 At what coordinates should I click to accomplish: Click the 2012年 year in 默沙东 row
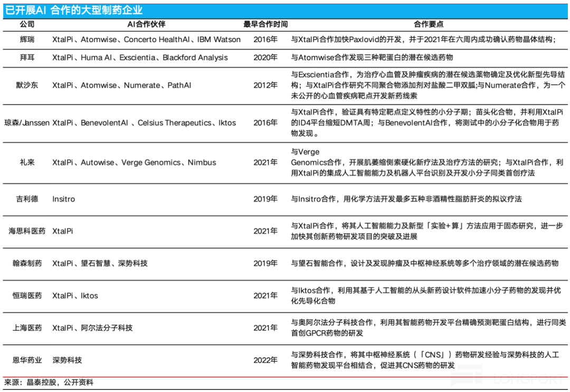pyautogui.click(x=265, y=85)
